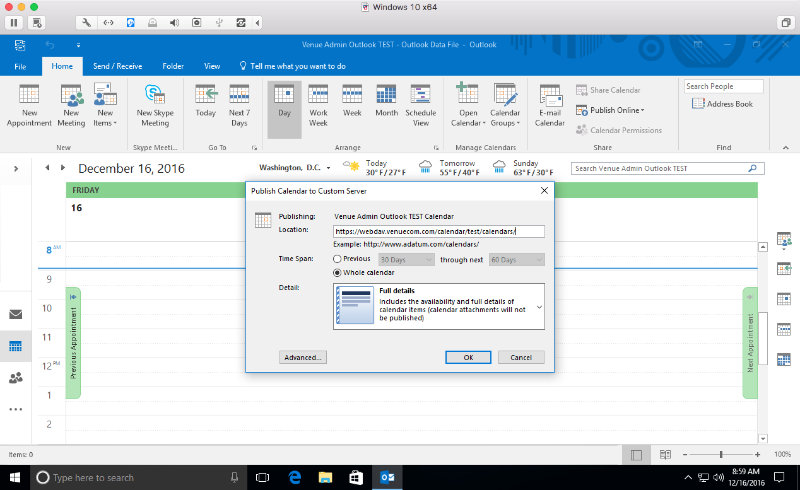Click the Advanced... button
The width and height of the screenshot is (800, 490).
tap(302, 357)
